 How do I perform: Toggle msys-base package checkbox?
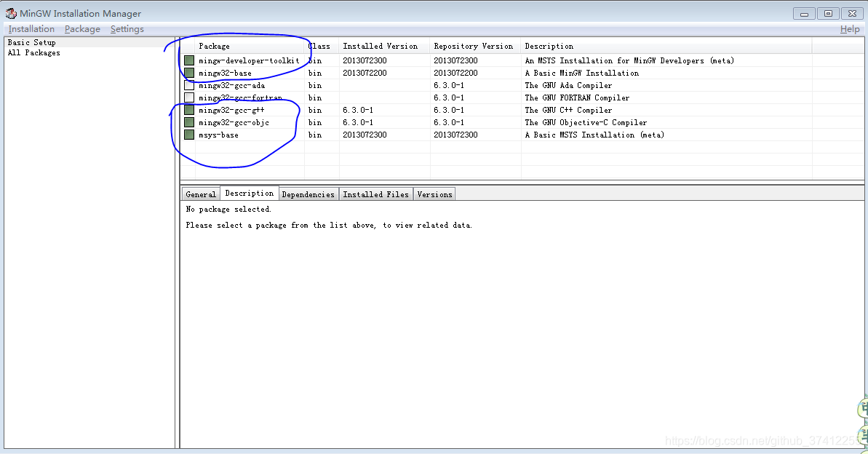(189, 135)
